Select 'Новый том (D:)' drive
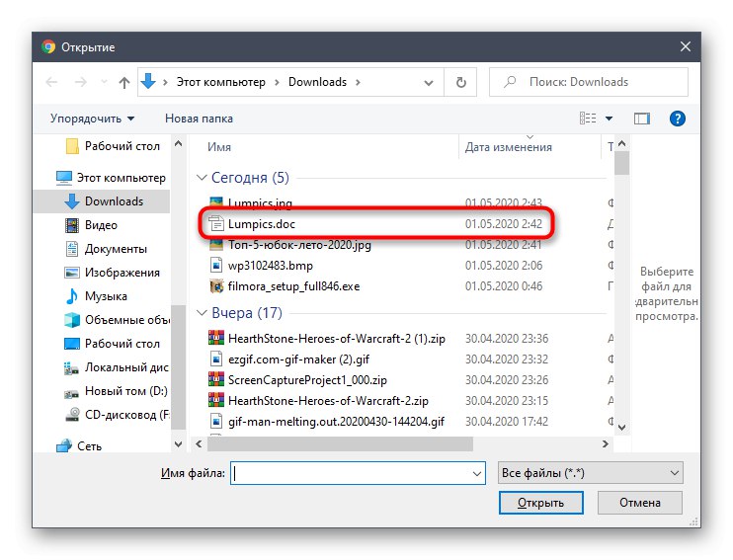 click(x=116, y=391)
